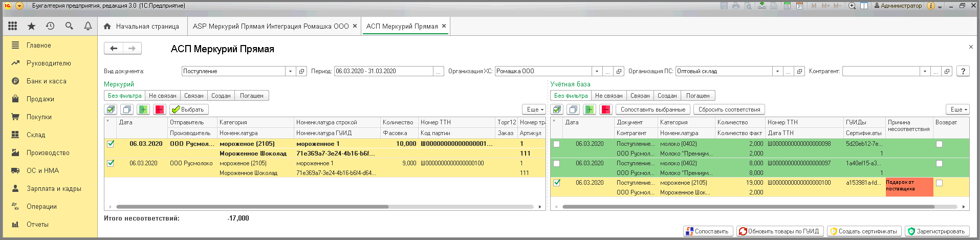Screen dimensions: 980x240
Task: Click Сопоставить выбранные button
Action: [x=652, y=110]
